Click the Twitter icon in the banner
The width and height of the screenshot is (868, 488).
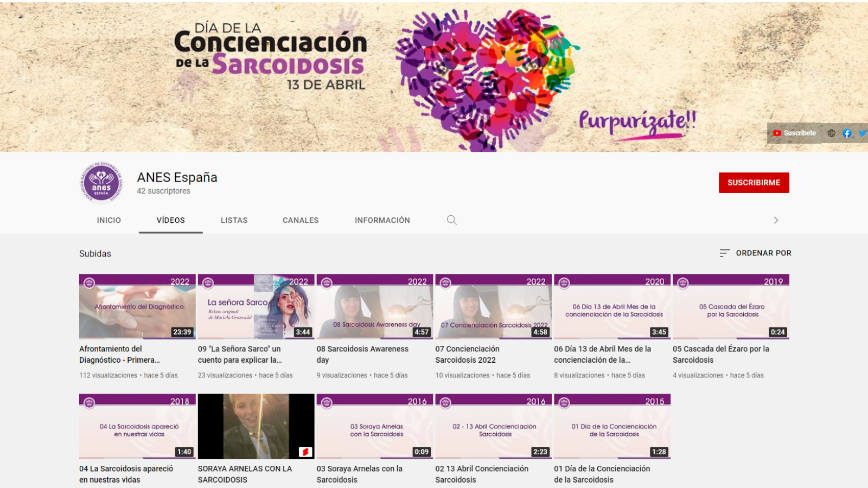[862, 133]
